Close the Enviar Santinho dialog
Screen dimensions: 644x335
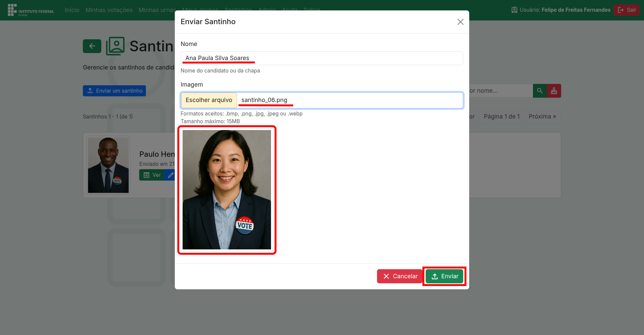point(460,22)
